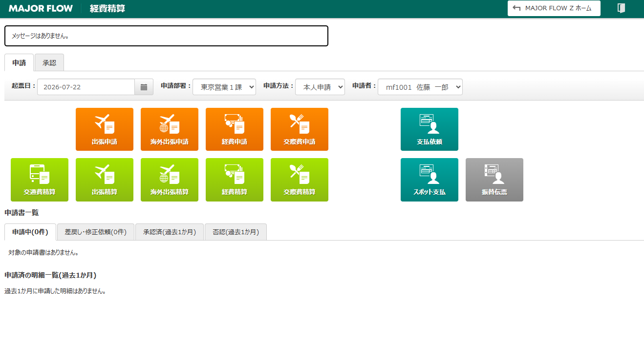This screenshot has height=343, width=644.
Task: Click the 経費精算 header title
Action: [107, 8]
